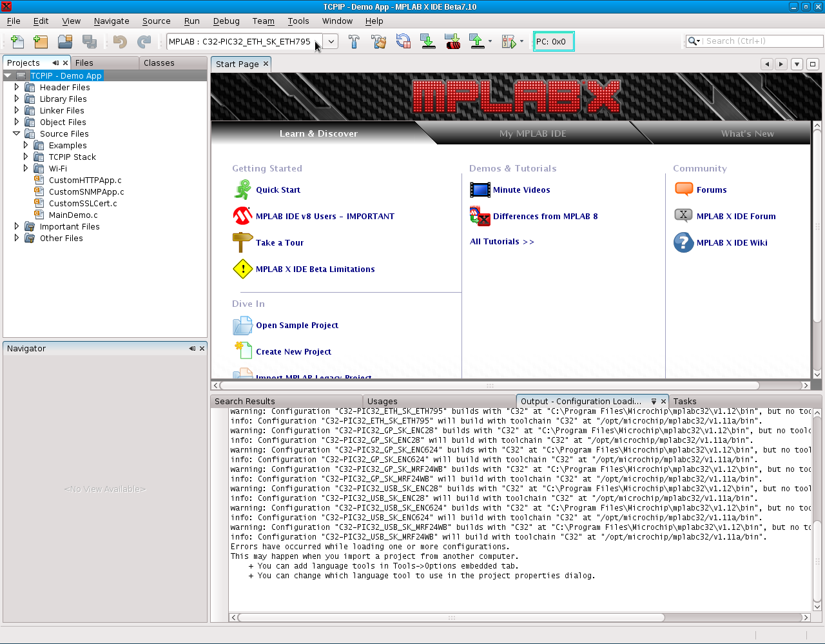Click the New Project toolbar icon
825x644 pixels.
[41, 42]
